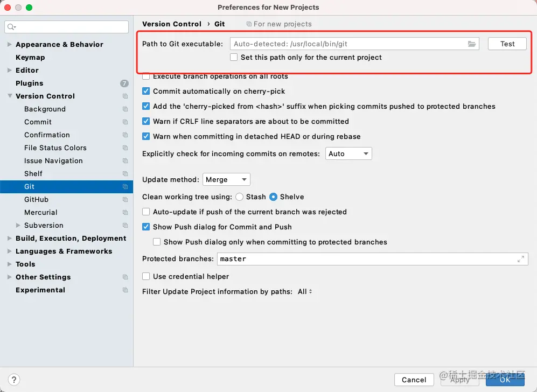Click the Protected branches text field
The width and height of the screenshot is (537, 392).
[373, 259]
